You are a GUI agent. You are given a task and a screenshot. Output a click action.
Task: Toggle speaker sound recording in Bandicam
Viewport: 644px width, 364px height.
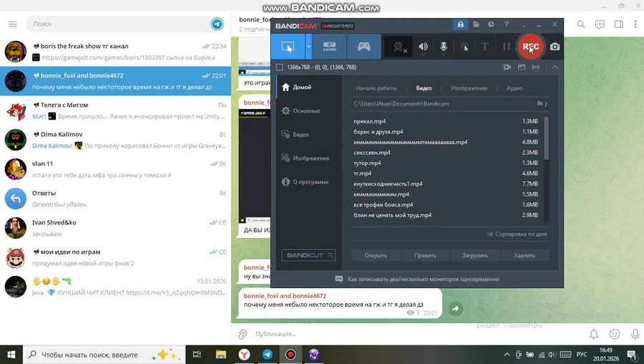(423, 47)
